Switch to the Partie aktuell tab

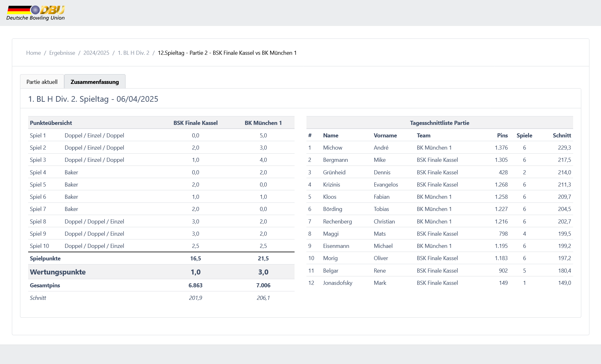tap(42, 82)
